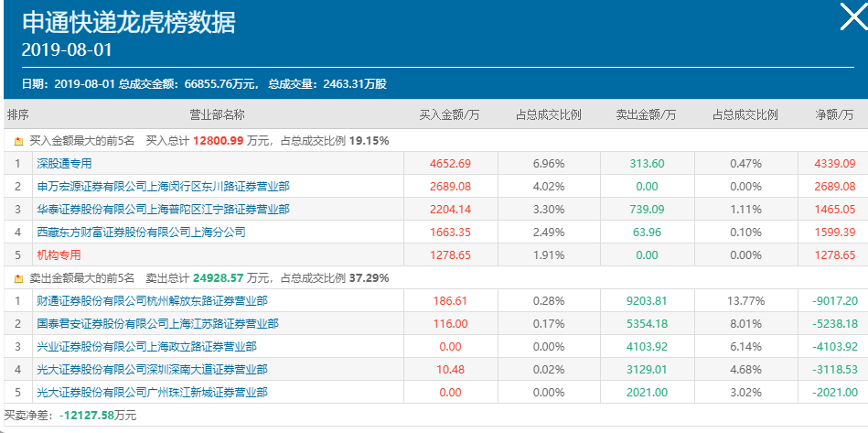
Task: Click the sell-side top 5 section icon
Action: click(x=18, y=278)
